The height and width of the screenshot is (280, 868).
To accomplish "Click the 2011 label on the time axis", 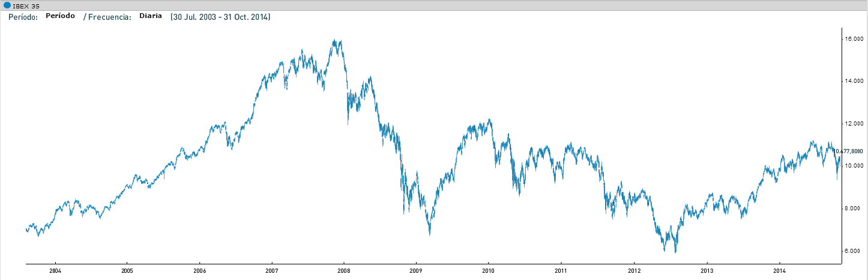I will point(561,271).
